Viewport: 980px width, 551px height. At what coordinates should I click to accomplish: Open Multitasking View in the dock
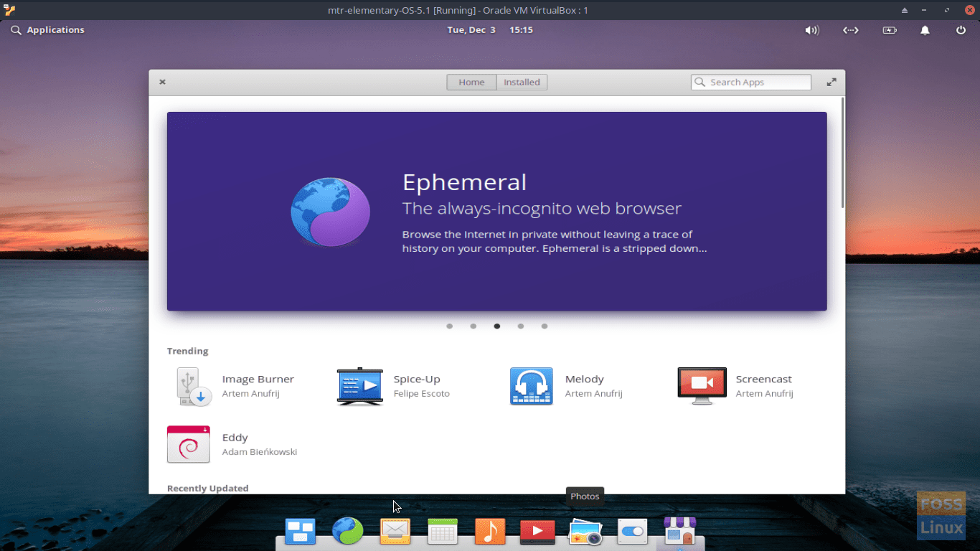(300, 532)
